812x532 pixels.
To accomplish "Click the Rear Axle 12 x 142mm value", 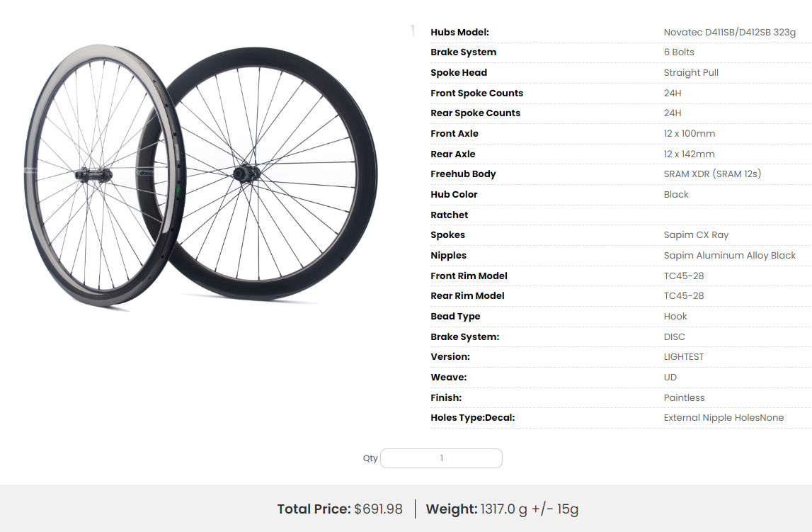I will click(x=689, y=154).
